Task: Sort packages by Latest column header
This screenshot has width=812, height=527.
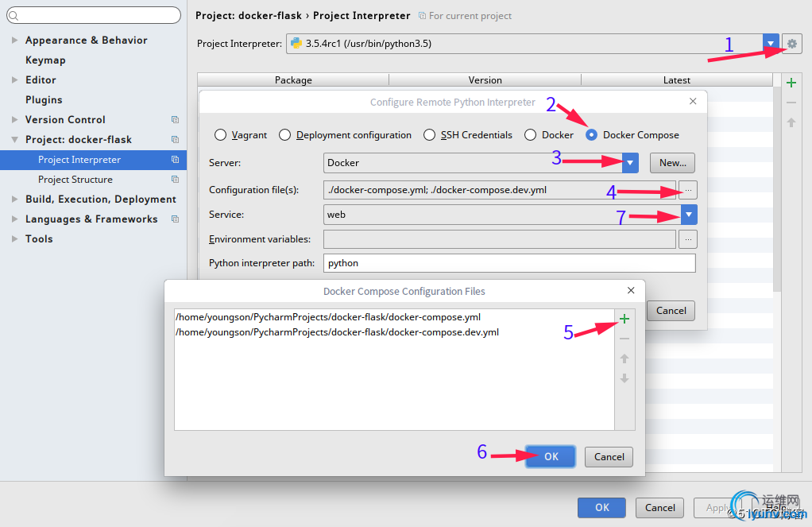Action: tap(677, 79)
